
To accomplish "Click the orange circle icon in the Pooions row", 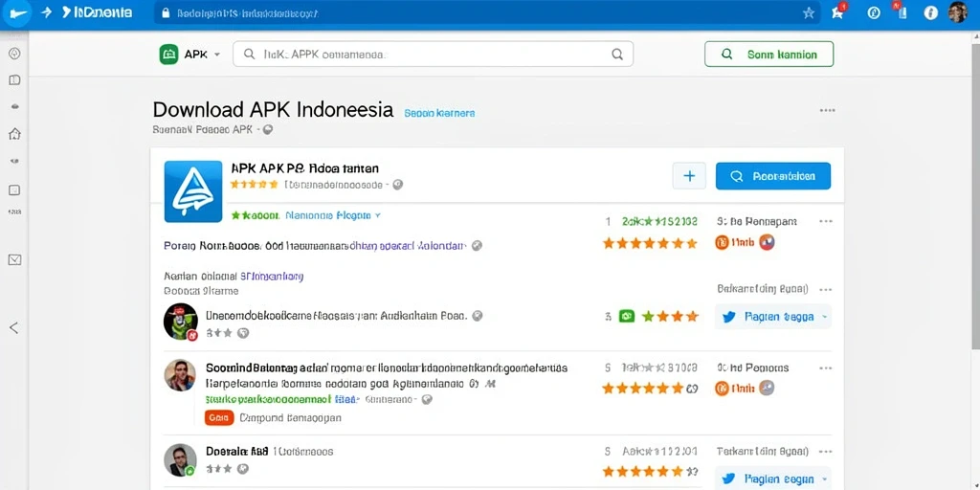I will click(x=722, y=389).
